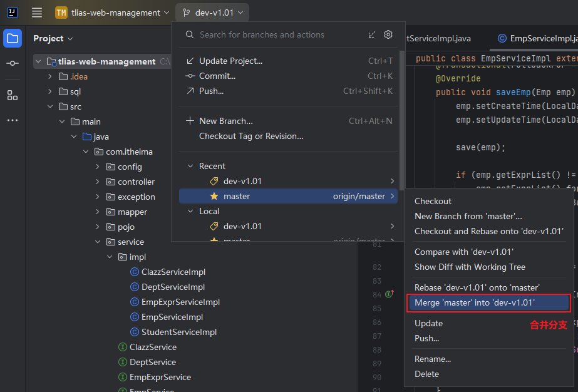Click the ClazzServiceImpl class icon

(x=135, y=272)
